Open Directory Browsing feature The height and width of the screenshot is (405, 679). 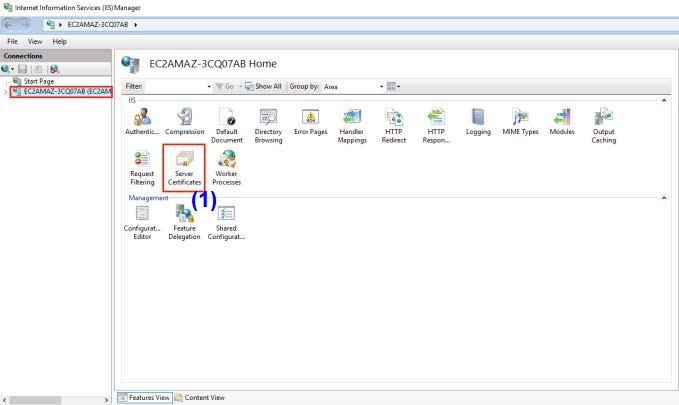pyautogui.click(x=268, y=126)
